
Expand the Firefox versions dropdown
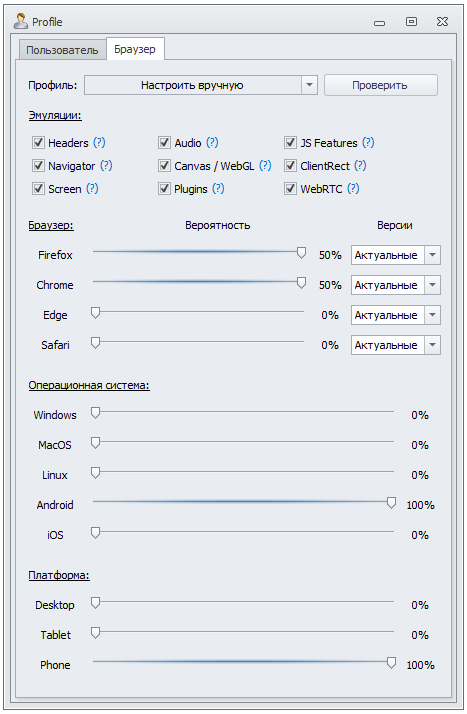point(432,255)
